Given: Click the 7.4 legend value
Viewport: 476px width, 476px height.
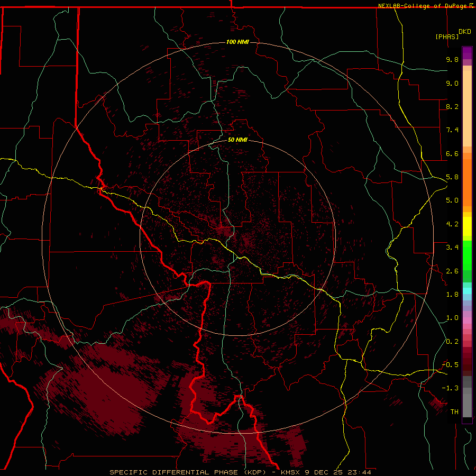Looking at the screenshot, I should 452,130.
